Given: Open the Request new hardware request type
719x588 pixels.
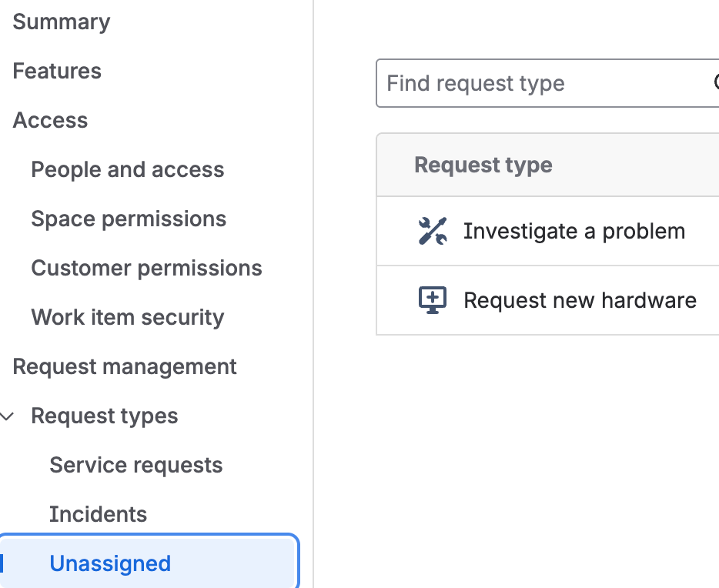Looking at the screenshot, I should click(x=580, y=300).
